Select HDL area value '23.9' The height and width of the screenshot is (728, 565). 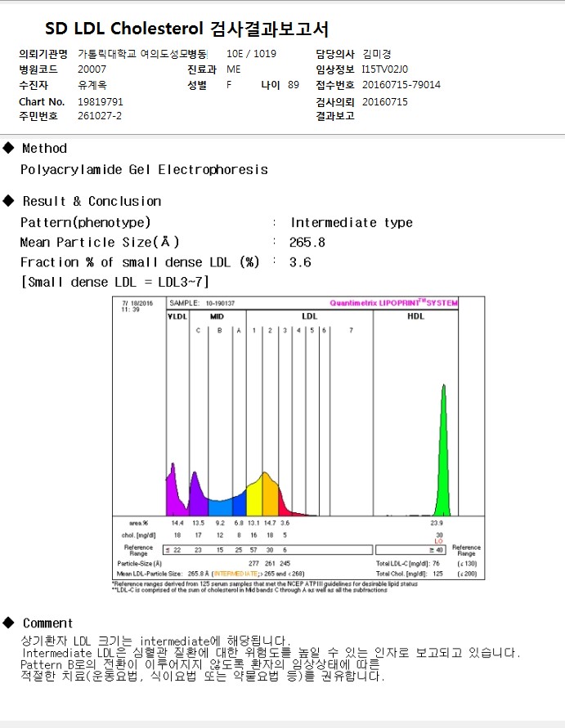[437, 523]
